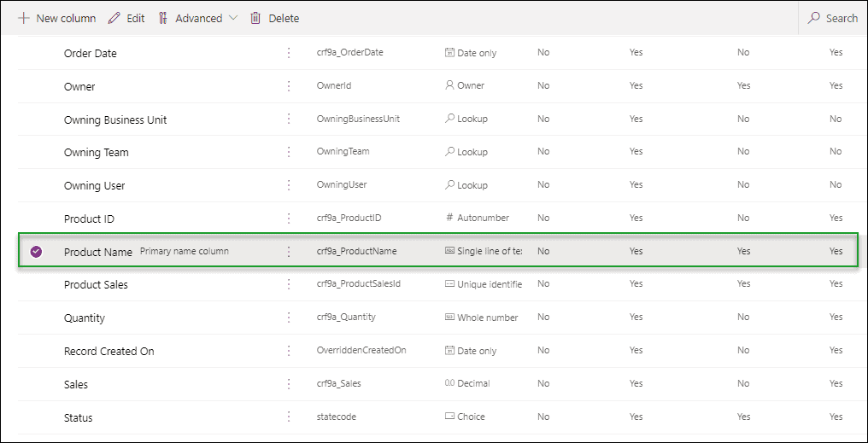The image size is (868, 443).
Task: Click the Owner person type icon
Action: coord(449,85)
